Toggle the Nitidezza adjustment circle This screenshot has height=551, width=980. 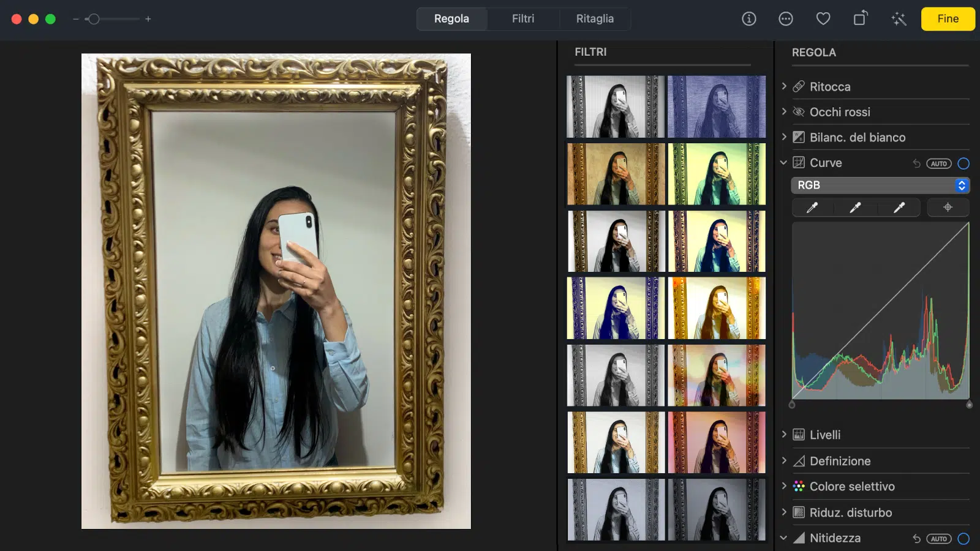[963, 539]
